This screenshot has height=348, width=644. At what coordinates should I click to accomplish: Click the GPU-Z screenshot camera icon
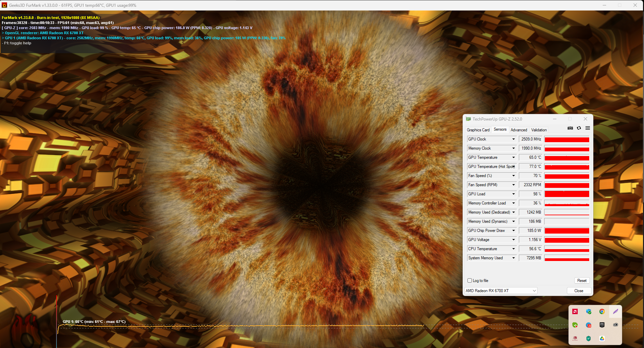(570, 128)
